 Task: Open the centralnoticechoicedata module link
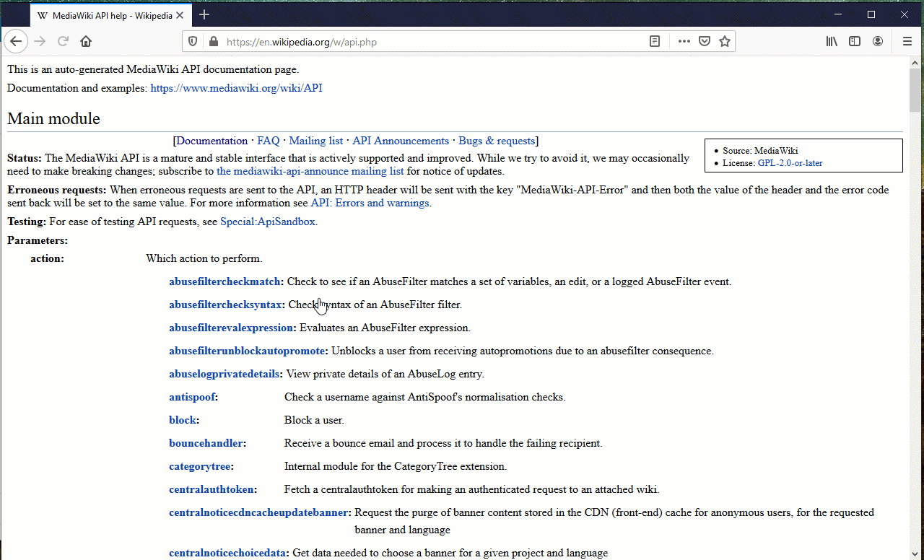point(227,553)
